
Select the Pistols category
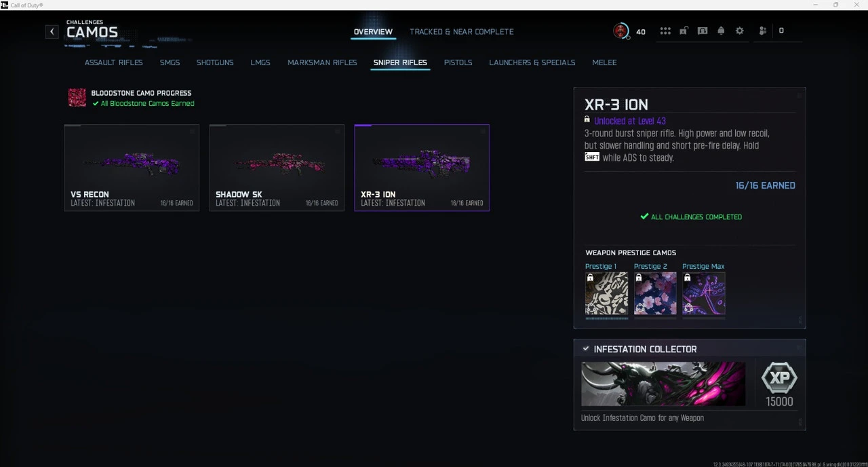[458, 62]
